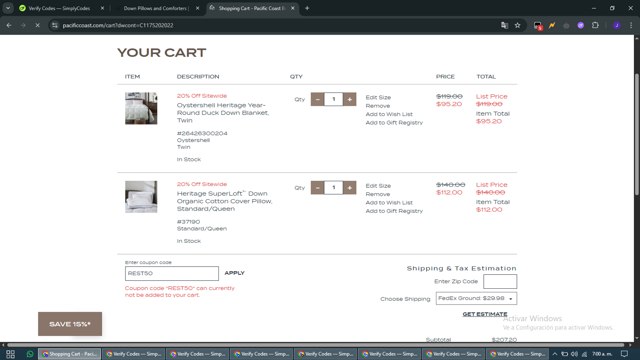Select Shopping Cart window in taskbar
640x360 pixels.
tap(70, 354)
